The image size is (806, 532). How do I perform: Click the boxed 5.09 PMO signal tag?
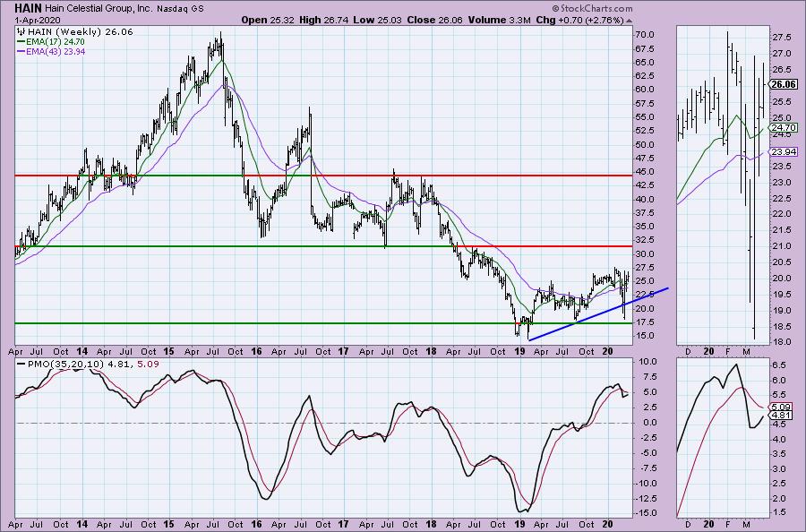(x=781, y=407)
